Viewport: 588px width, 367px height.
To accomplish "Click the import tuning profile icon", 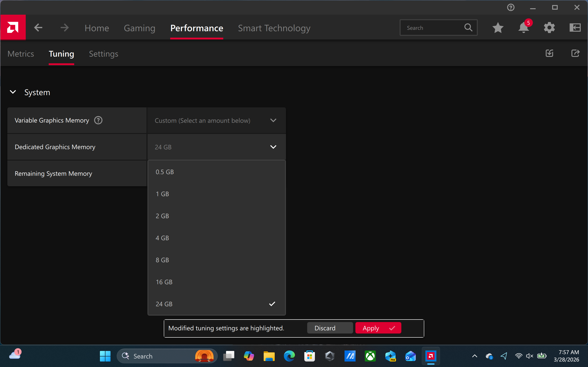I will coord(549,53).
